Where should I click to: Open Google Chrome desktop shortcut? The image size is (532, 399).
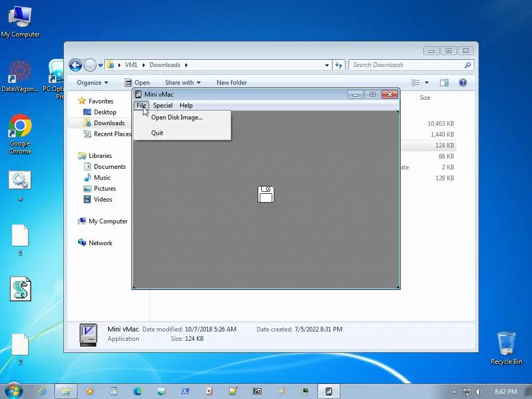20,134
